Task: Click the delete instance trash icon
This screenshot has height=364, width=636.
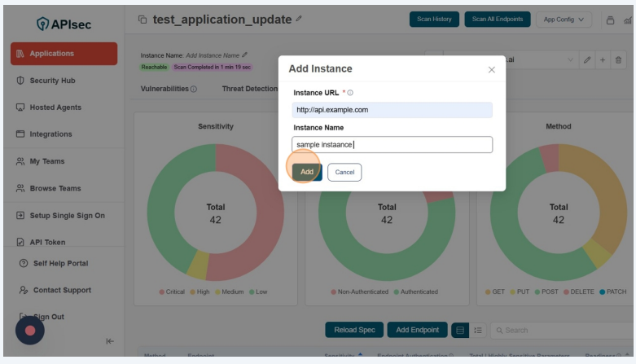Action: (618, 60)
